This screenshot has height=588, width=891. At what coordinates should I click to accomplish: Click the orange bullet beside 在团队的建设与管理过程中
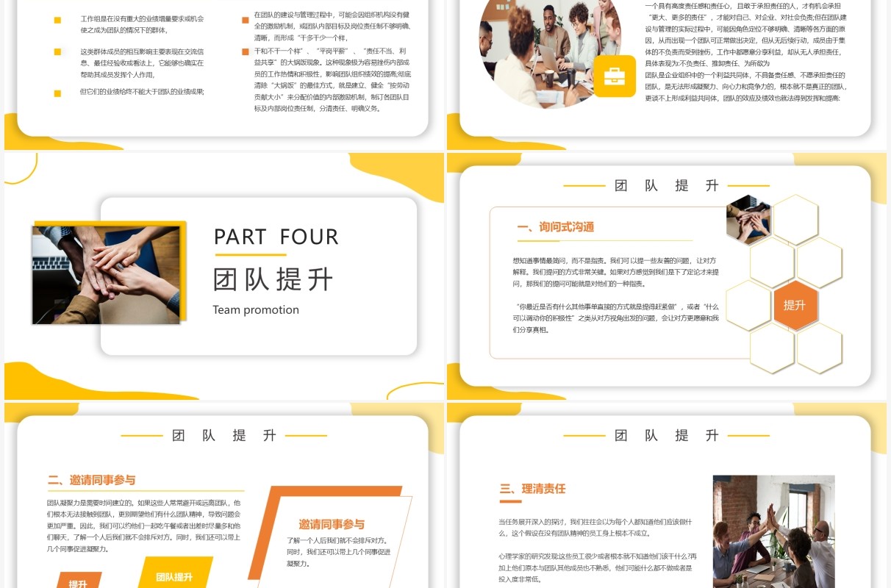[246, 21]
